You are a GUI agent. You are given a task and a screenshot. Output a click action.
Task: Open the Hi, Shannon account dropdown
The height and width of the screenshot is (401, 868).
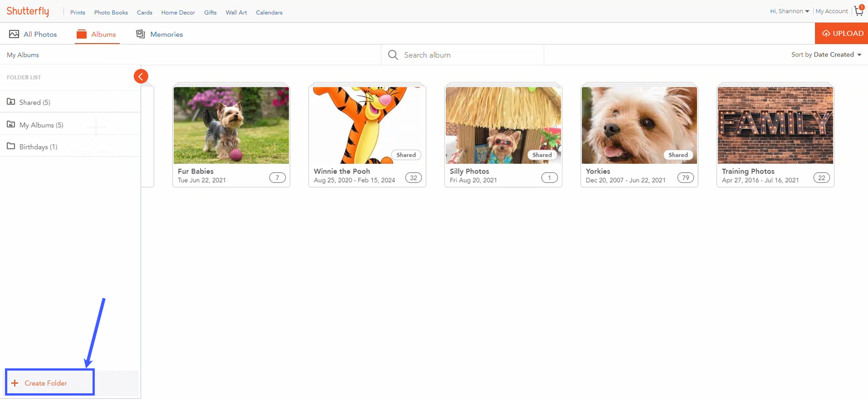click(789, 11)
